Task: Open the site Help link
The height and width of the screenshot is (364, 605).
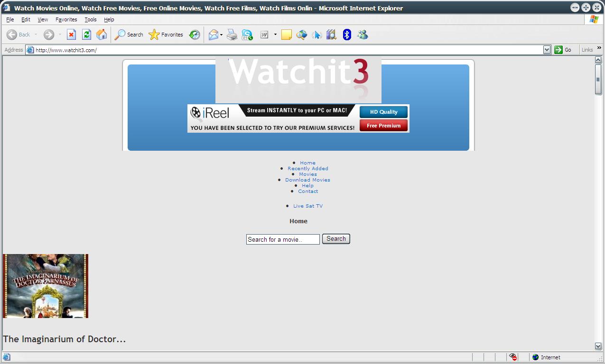Action: pyautogui.click(x=307, y=185)
